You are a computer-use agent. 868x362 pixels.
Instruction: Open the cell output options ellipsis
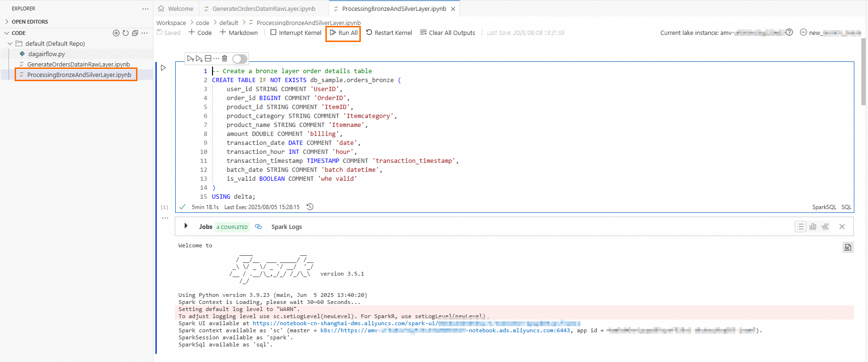click(165, 218)
